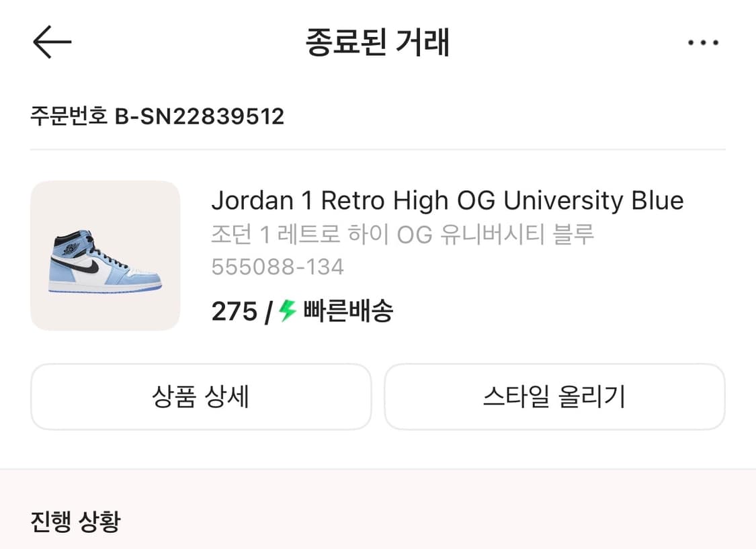
Task: Open the 상품 상세 product details button
Action: [201, 396]
